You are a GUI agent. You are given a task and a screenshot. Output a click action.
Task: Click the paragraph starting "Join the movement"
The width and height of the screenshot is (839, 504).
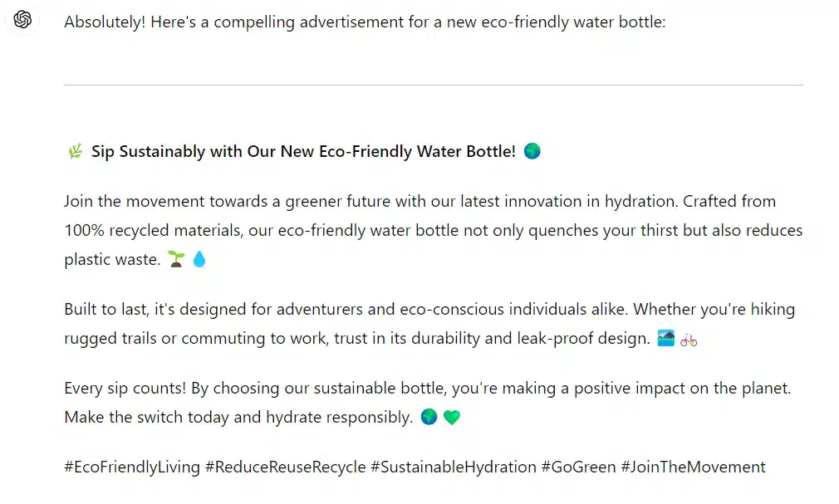click(x=433, y=230)
